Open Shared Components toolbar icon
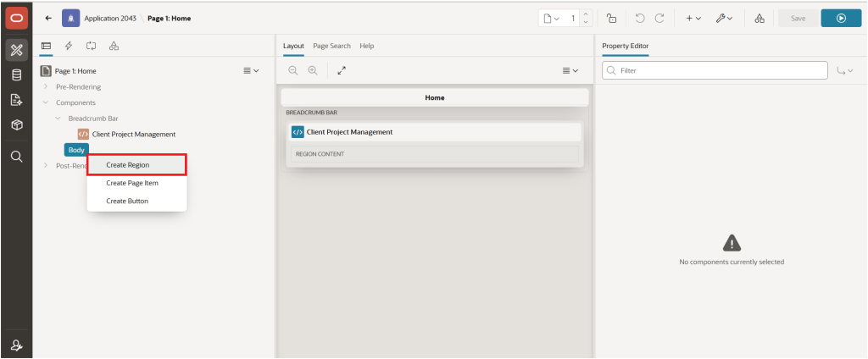The height and width of the screenshot is (359, 868). [759, 19]
